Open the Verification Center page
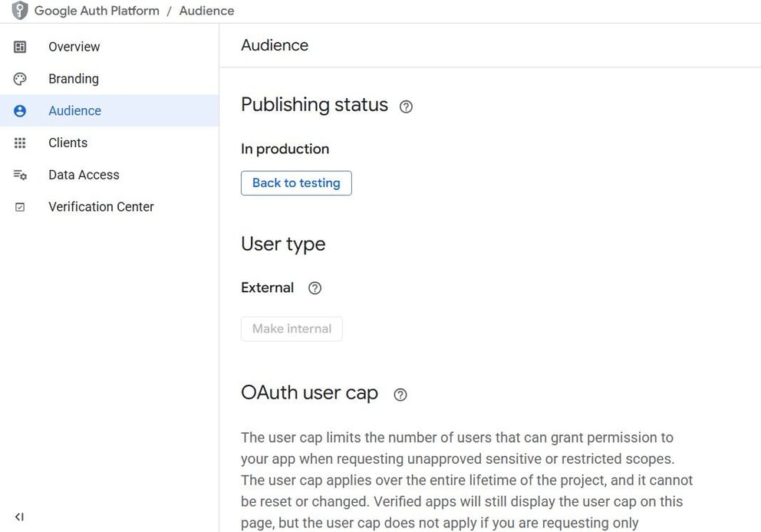This screenshot has width=761, height=532. click(109, 207)
